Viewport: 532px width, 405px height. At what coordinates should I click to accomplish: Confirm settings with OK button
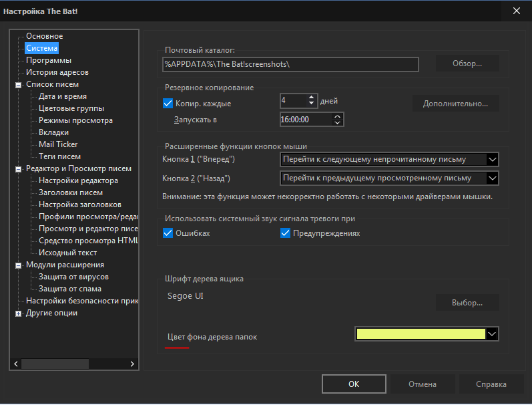point(354,384)
